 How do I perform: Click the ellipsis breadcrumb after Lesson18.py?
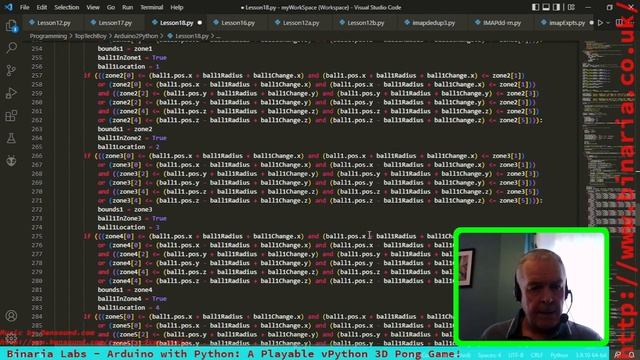tap(218, 36)
